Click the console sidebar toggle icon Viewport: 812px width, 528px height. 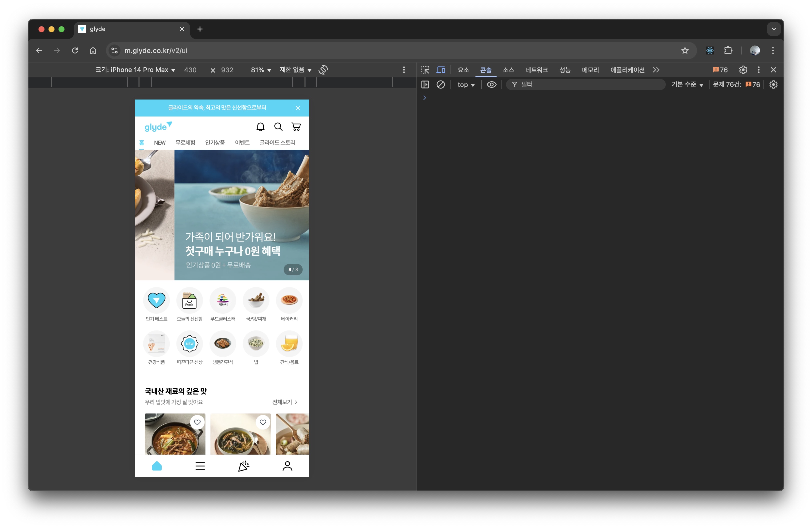point(425,84)
